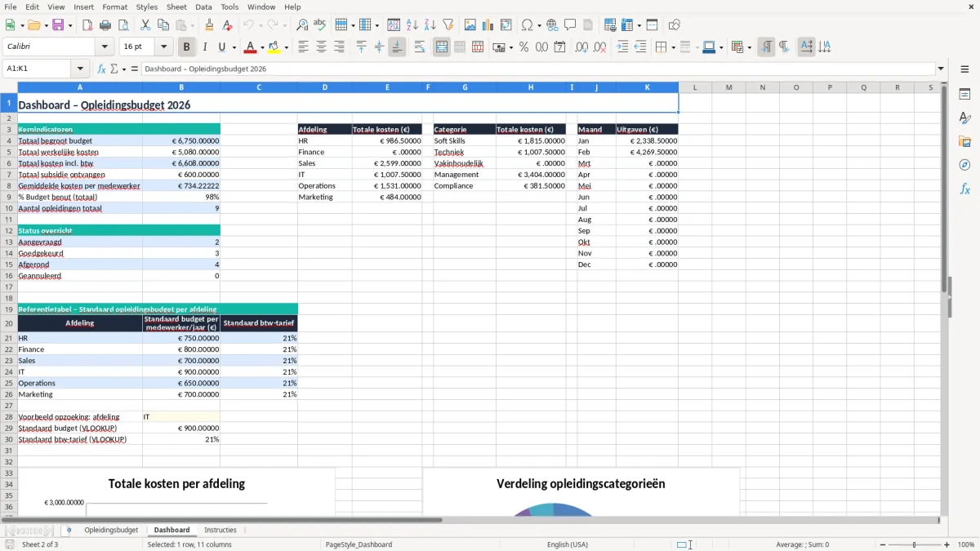980x551 pixels.
Task: Select row header 20
Action: coord(9,323)
